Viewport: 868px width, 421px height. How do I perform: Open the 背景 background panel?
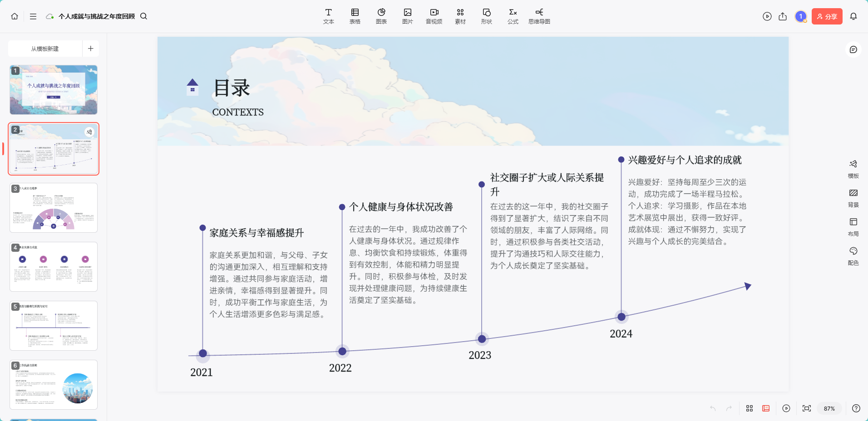coord(853,198)
